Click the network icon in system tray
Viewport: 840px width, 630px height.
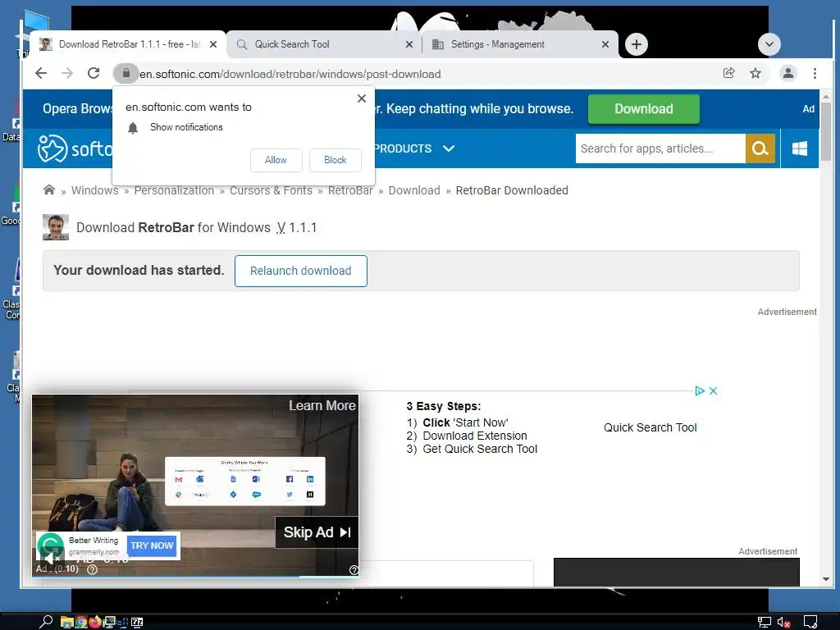coord(765,622)
